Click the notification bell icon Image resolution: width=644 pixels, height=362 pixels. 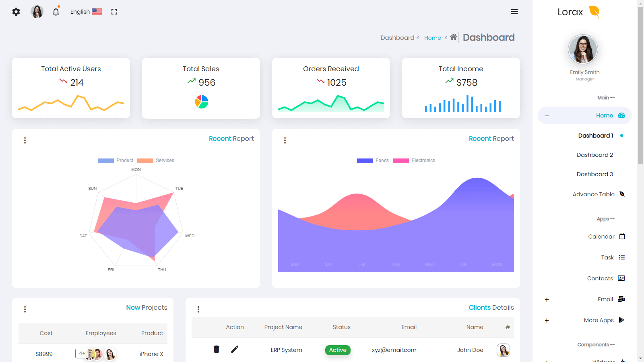pyautogui.click(x=56, y=12)
